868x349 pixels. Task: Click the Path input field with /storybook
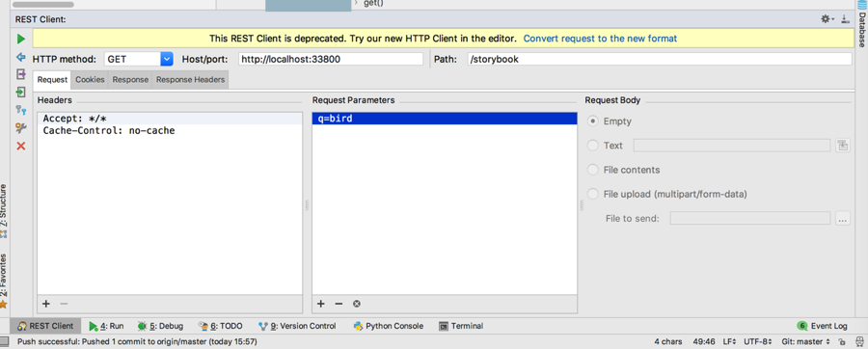click(660, 59)
